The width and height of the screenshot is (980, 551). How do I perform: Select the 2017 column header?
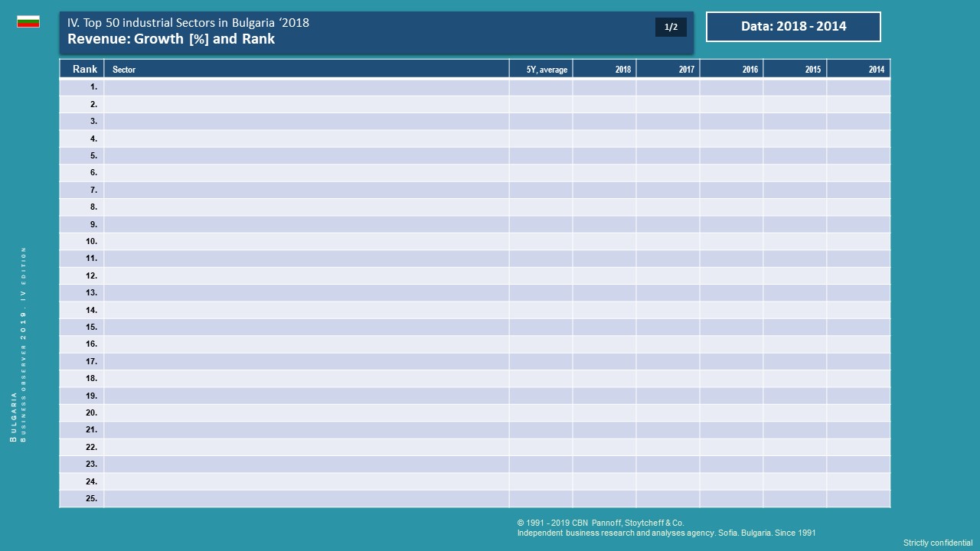668,69
